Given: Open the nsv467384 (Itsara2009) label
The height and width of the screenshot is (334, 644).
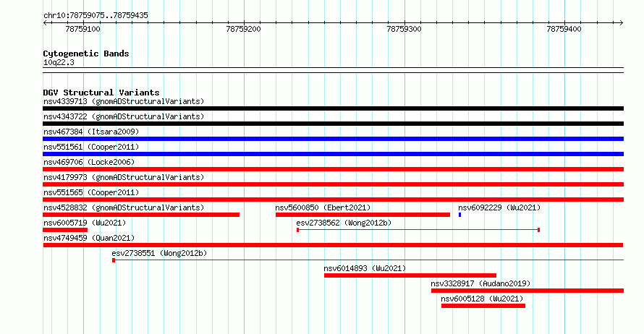Looking at the screenshot, I should pos(91,132).
